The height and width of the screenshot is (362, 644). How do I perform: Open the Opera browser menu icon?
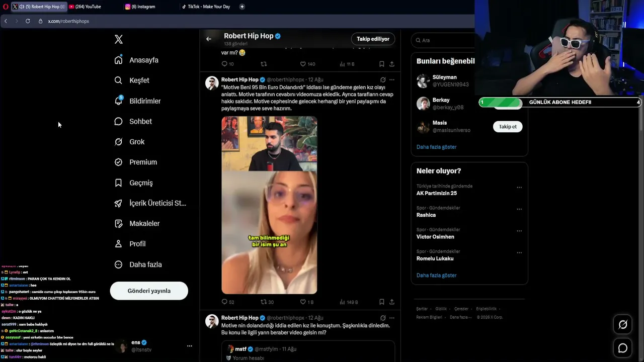6,7
